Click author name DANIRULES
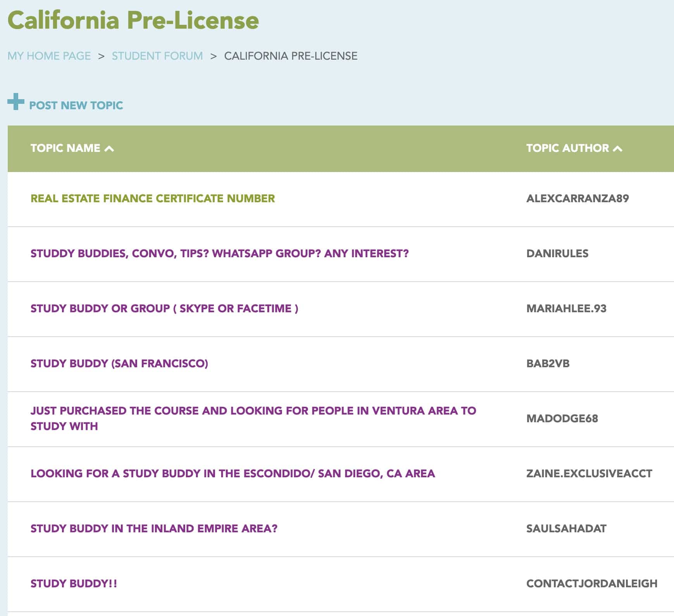Viewport: 674px width, 616px height. (557, 253)
